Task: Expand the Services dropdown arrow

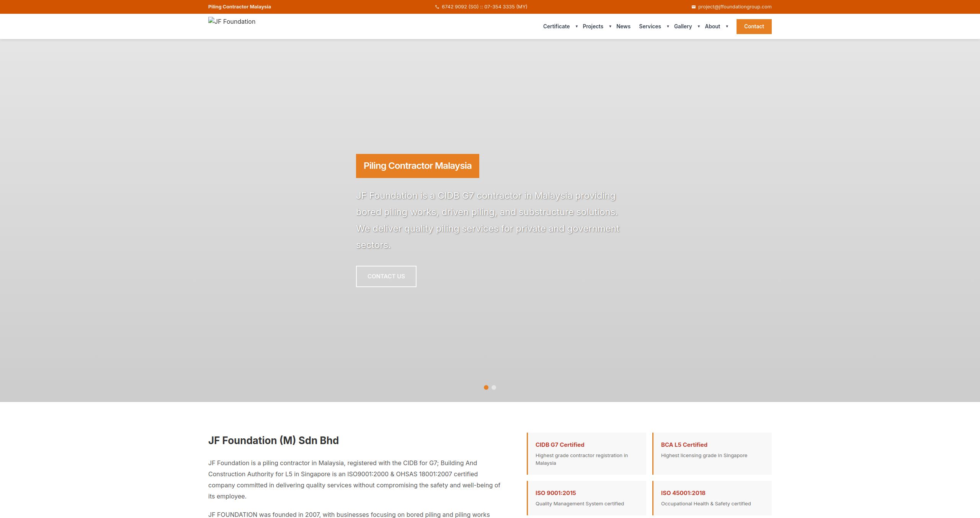Action: (668, 26)
